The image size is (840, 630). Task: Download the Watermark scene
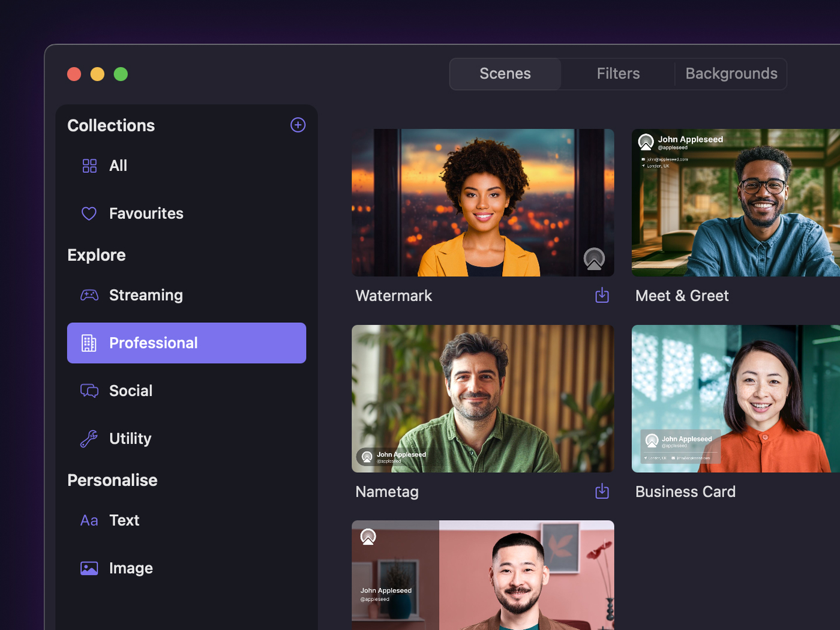[602, 295]
